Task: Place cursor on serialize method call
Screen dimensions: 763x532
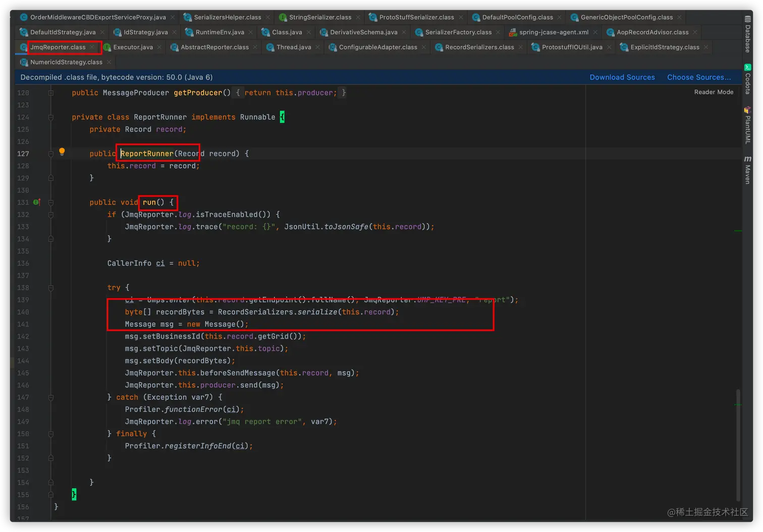Action: (x=317, y=312)
